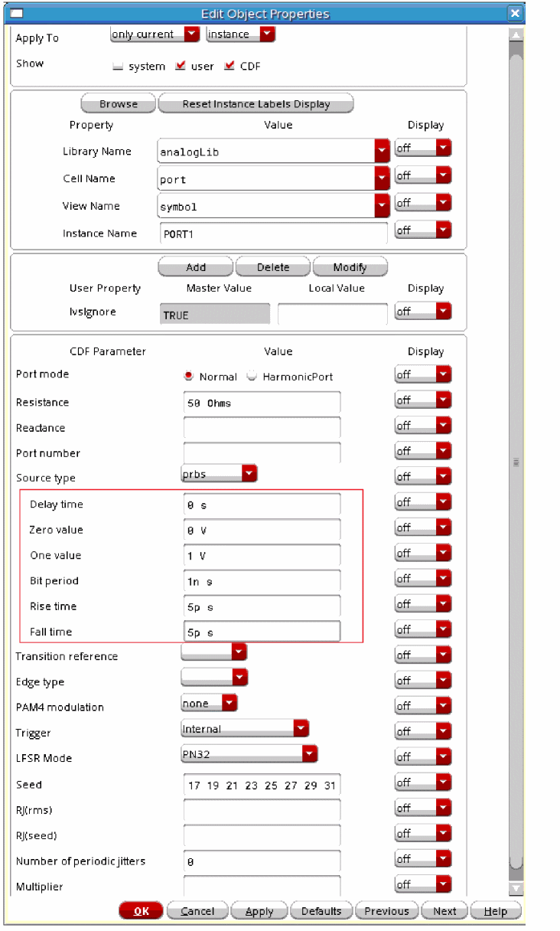Screen dimensions: 560x931
Task: Open Display dropdown for Seed row
Action: point(423,782)
